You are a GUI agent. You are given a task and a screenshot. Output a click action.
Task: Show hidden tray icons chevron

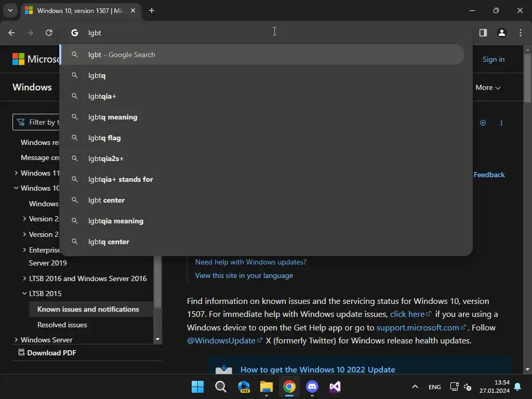pos(415,387)
